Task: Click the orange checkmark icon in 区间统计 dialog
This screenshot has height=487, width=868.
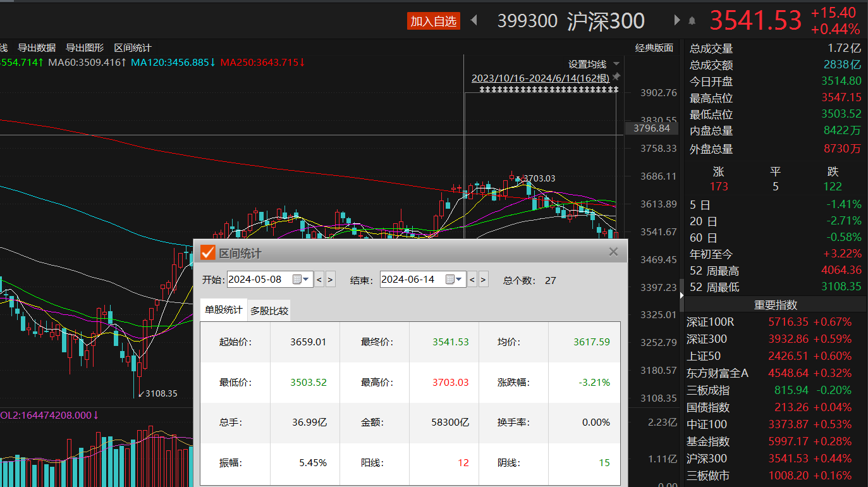Action: 208,253
